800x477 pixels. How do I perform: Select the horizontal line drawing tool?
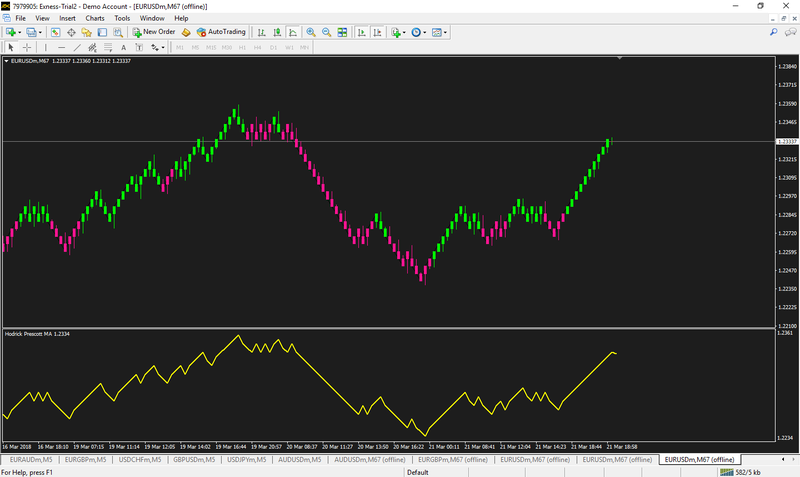62,47
